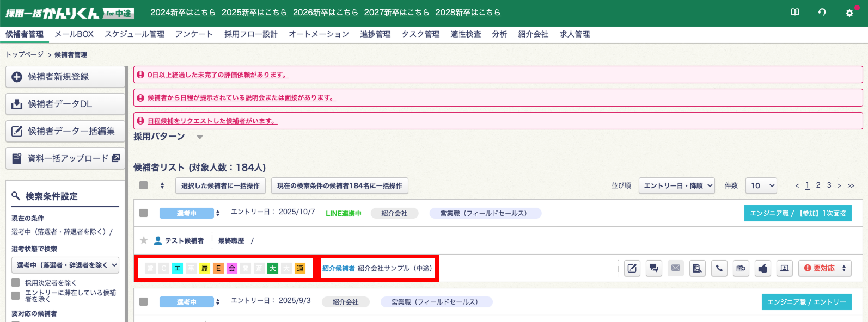Star the テスト候補者 candidate
The height and width of the screenshot is (322, 868).
144,240
